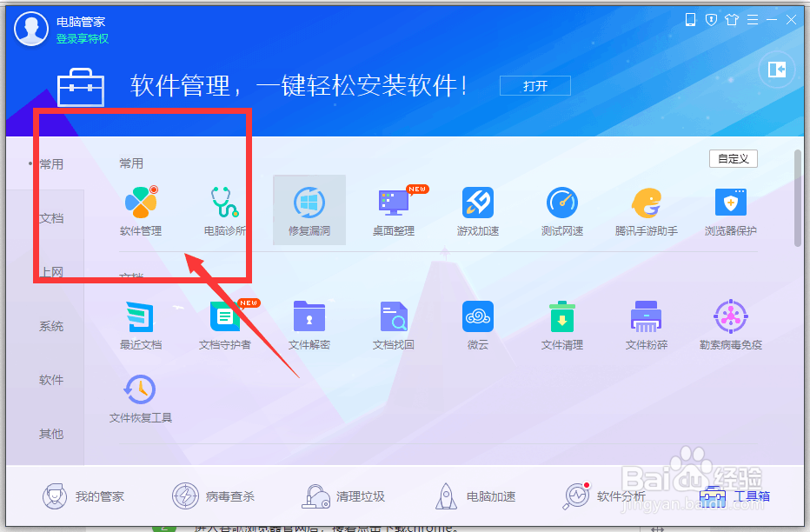Click the user avatar icon
The height and width of the screenshot is (532, 810).
pos(31,29)
